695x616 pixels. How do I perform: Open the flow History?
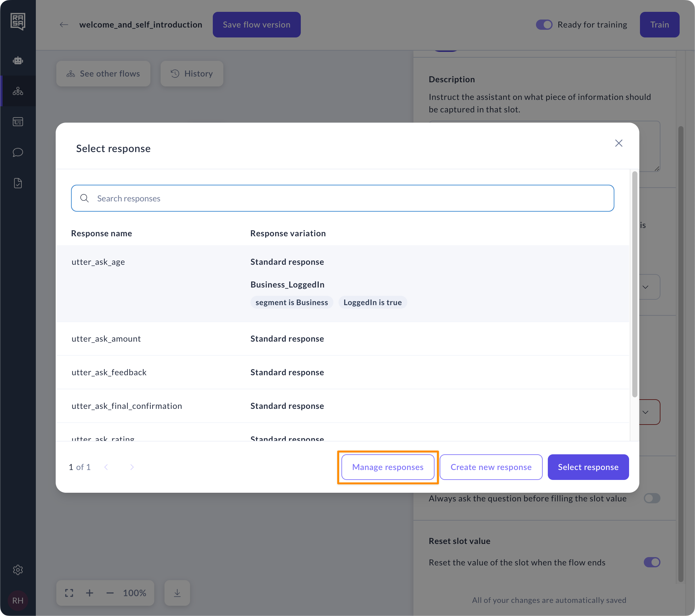pyautogui.click(x=192, y=73)
